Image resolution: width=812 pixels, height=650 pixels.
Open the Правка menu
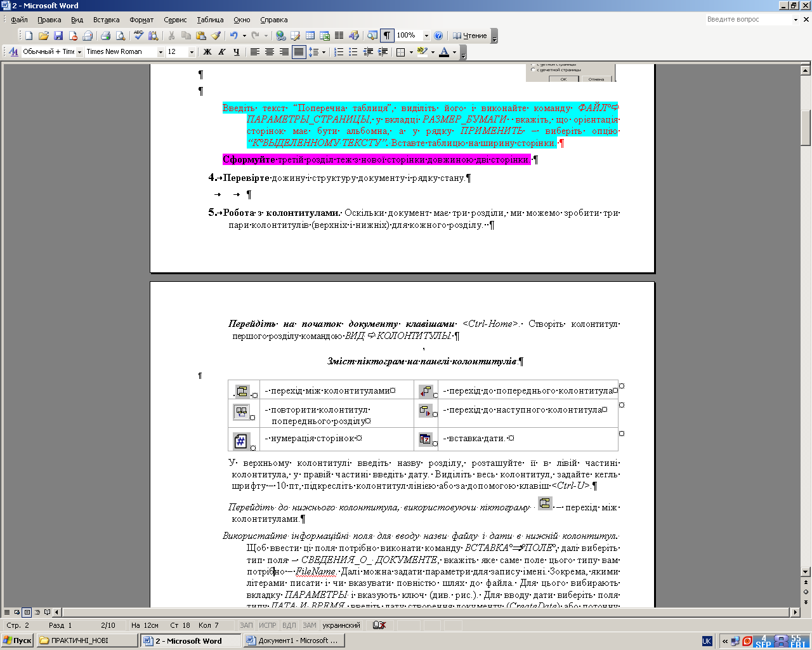click(49, 20)
